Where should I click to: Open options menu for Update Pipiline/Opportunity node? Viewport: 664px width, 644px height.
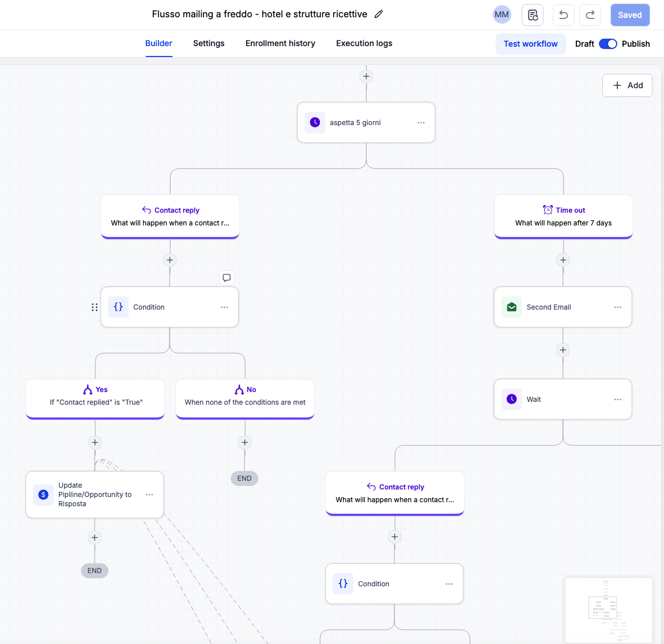point(149,495)
